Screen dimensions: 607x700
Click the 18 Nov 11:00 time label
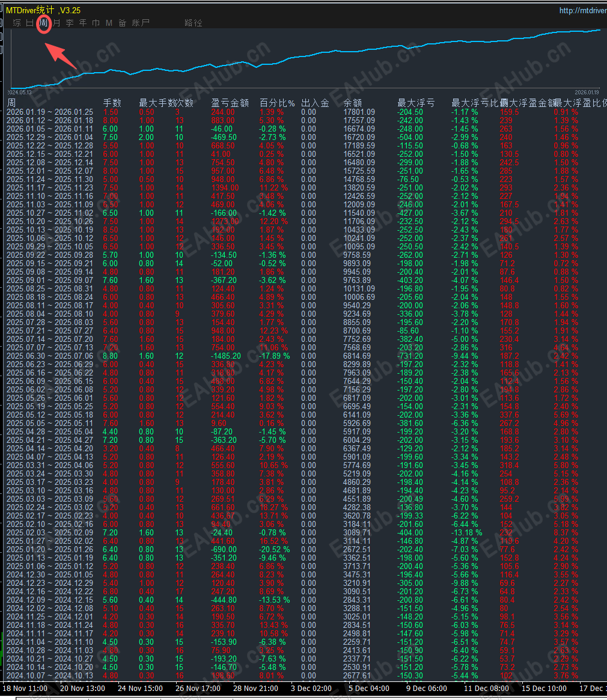coord(25,689)
